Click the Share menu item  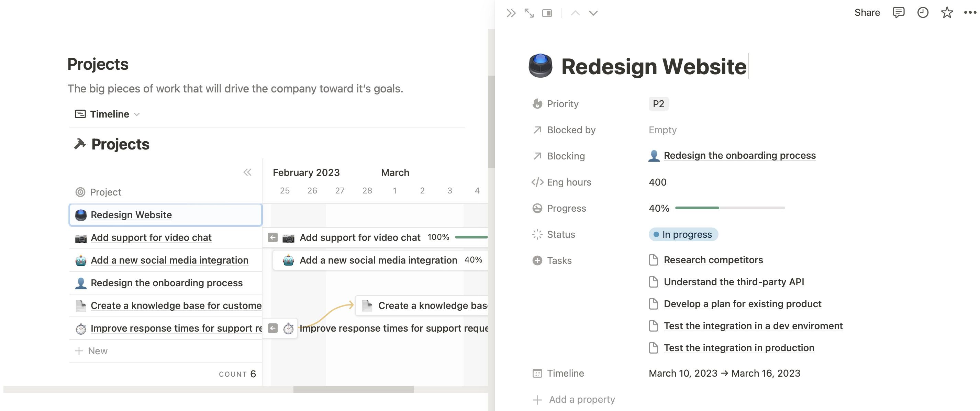pyautogui.click(x=867, y=13)
